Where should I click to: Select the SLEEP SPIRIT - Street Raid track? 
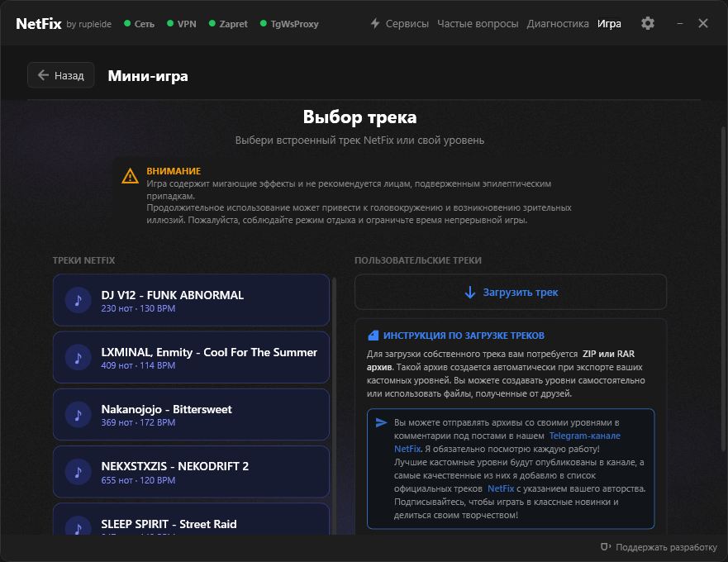191,519
